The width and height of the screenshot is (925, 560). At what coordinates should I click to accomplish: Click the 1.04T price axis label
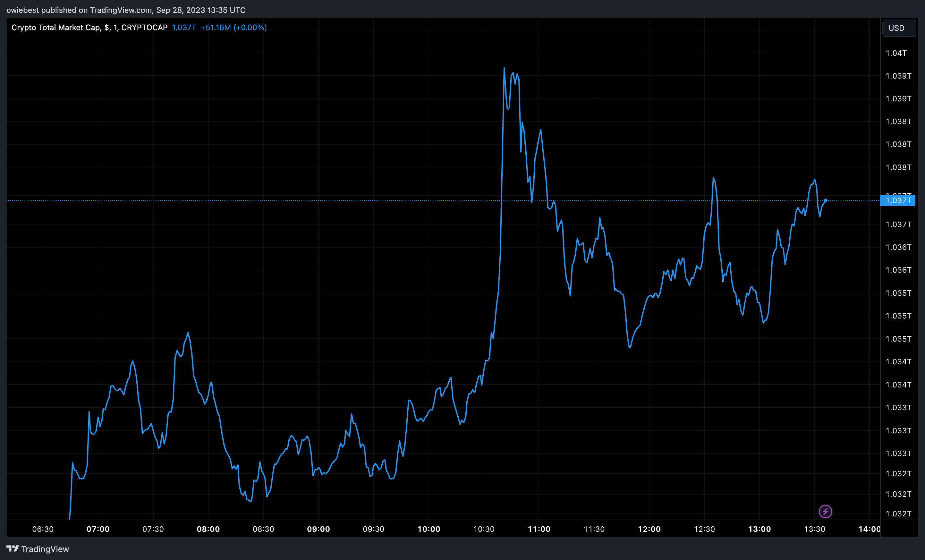(896, 53)
